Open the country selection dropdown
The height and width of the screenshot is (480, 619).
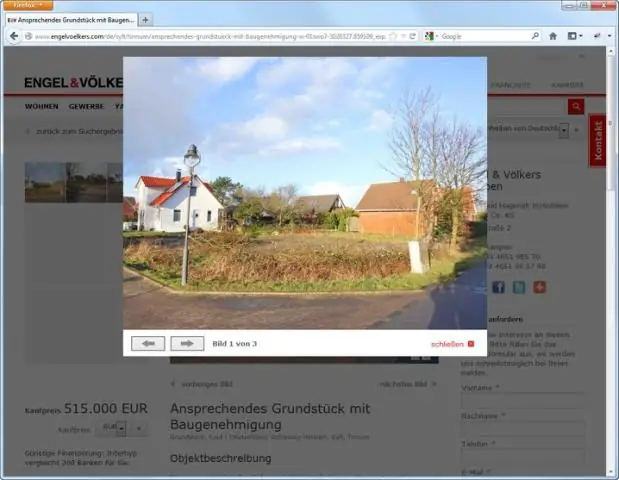(x=564, y=130)
